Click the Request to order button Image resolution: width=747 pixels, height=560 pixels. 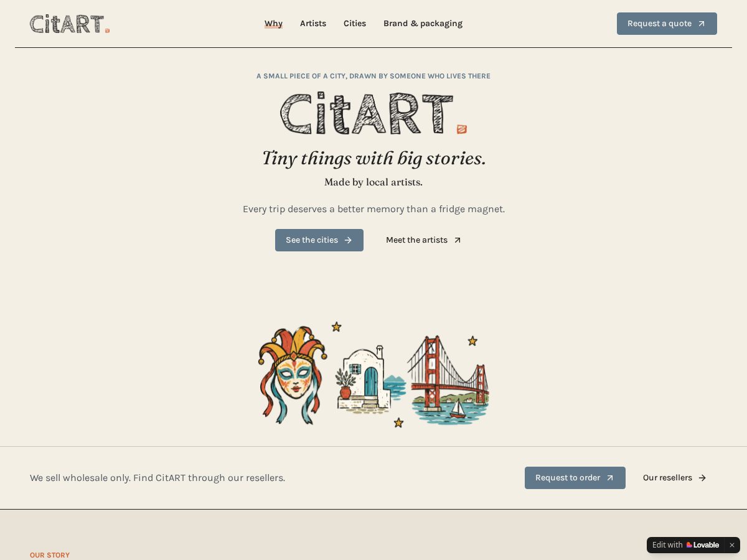(575, 478)
